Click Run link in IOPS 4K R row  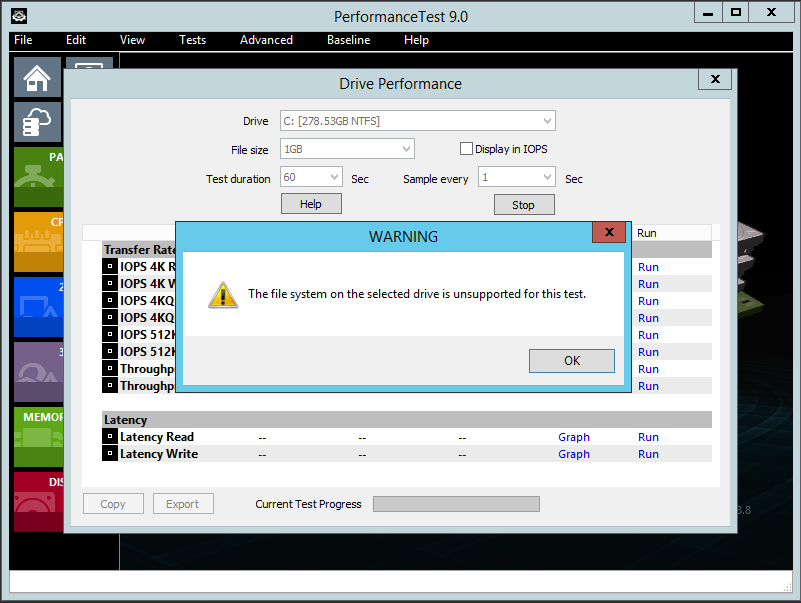(648, 267)
